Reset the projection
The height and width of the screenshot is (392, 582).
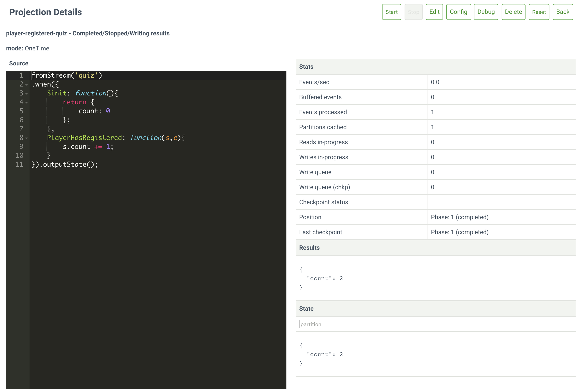[539, 12]
